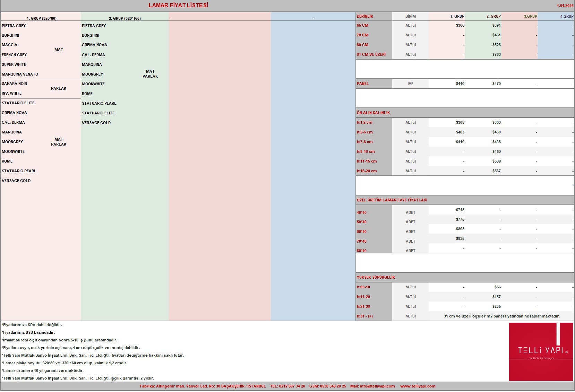The height and width of the screenshot is (392, 575).
Task: Select the '2. GRUP (320*160)' column header
Action: (x=125, y=18)
